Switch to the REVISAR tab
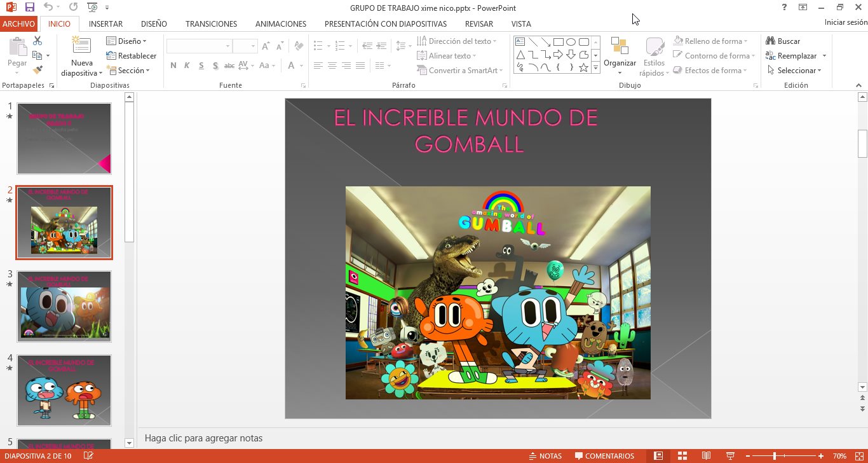This screenshot has width=868, height=463. [479, 24]
